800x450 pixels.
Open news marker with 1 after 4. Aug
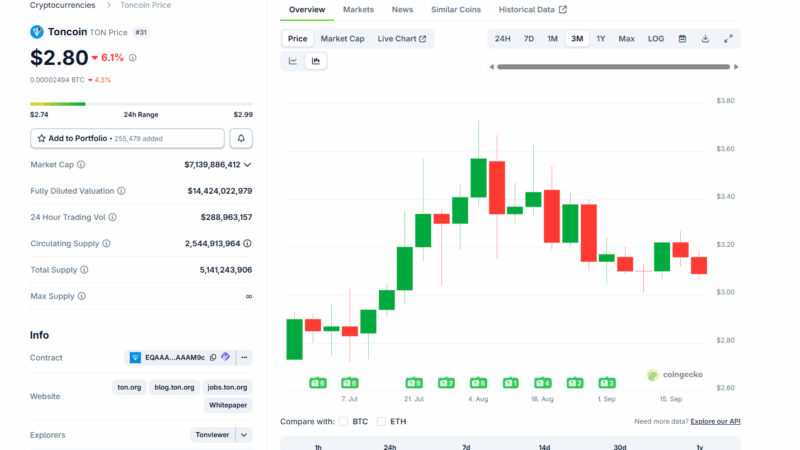tap(510, 383)
